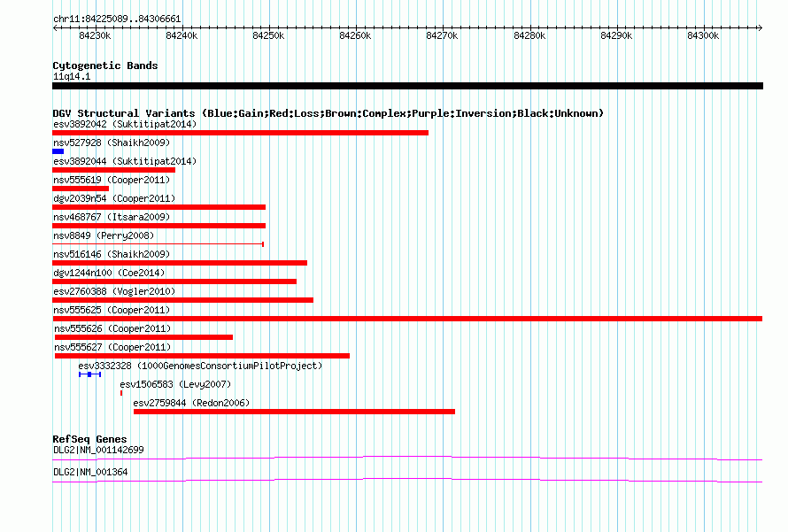Click the RefSeq Genes track title
This screenshot has width=788, height=532.
tap(89, 438)
